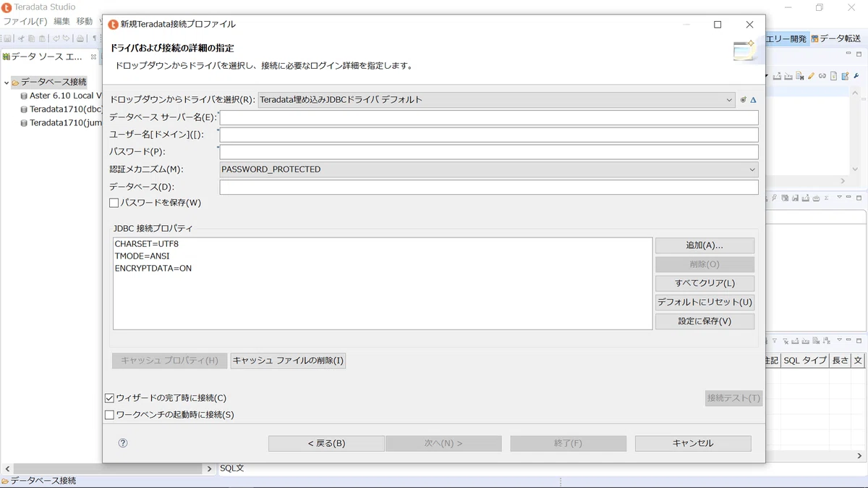
Task: Click the Undo arrow icon in toolbar
Action: (x=56, y=38)
